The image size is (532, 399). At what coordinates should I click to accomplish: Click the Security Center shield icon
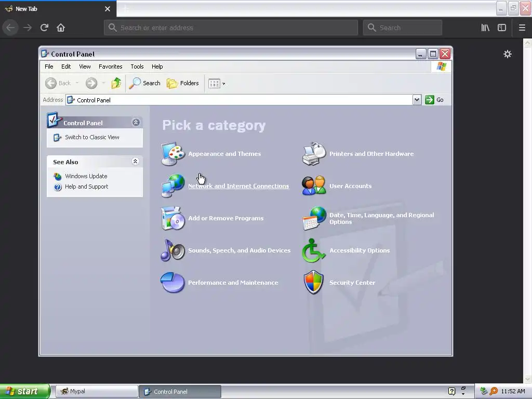tap(314, 283)
